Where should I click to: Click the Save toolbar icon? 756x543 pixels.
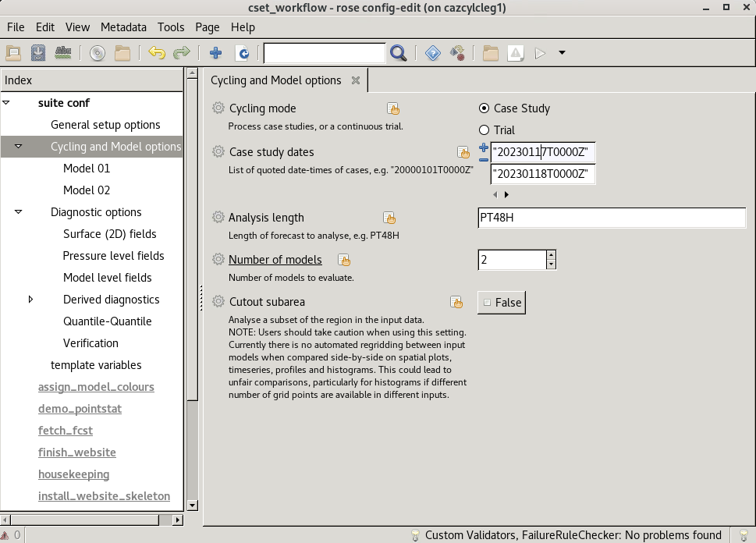pos(38,52)
